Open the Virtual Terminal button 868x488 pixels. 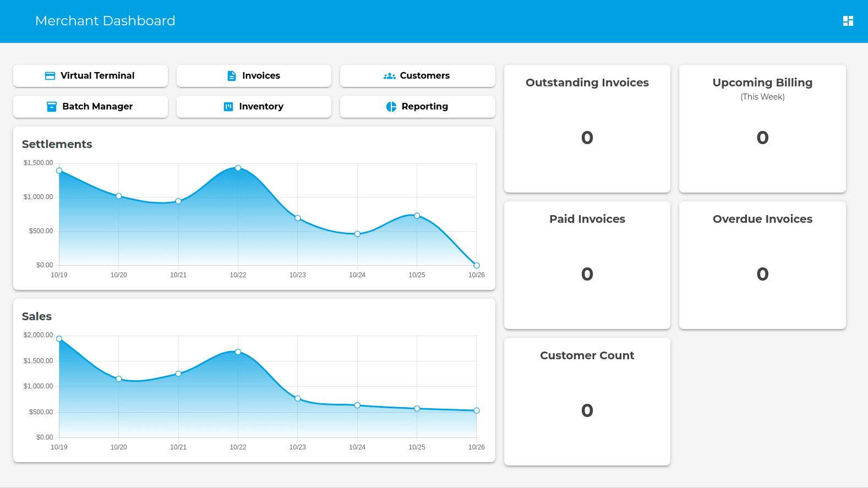90,76
